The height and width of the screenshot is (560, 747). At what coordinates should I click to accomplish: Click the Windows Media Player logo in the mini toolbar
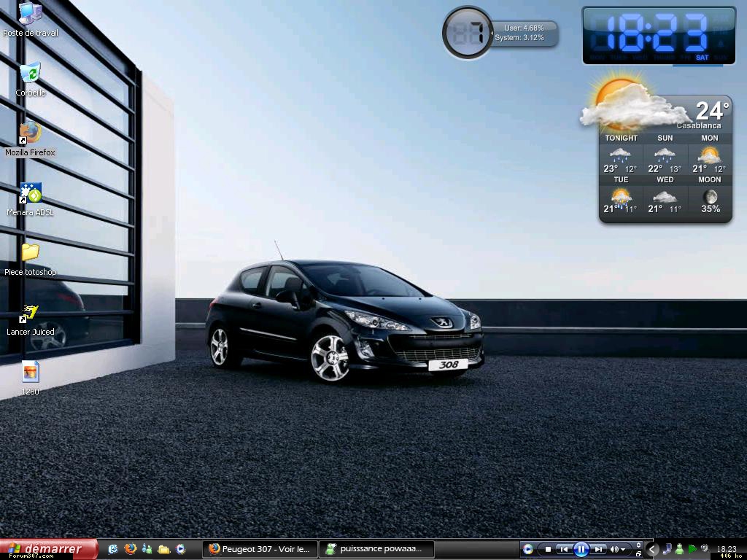pyautogui.click(x=528, y=549)
